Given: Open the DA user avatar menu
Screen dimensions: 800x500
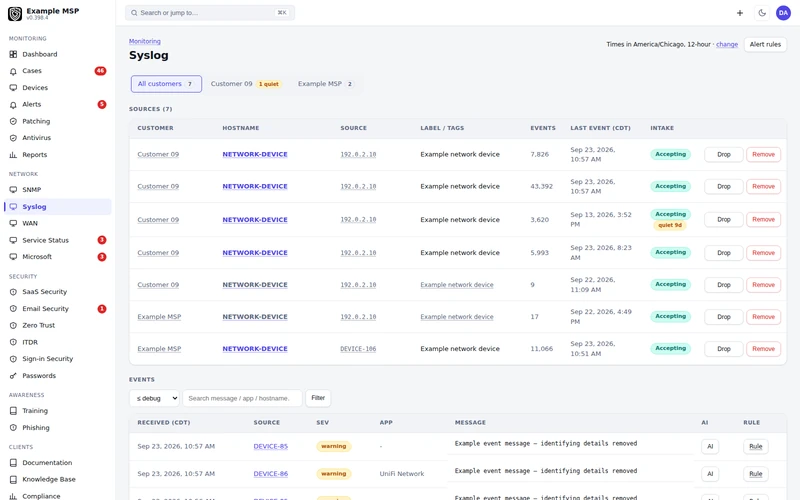Looking at the screenshot, I should click(x=783, y=13).
